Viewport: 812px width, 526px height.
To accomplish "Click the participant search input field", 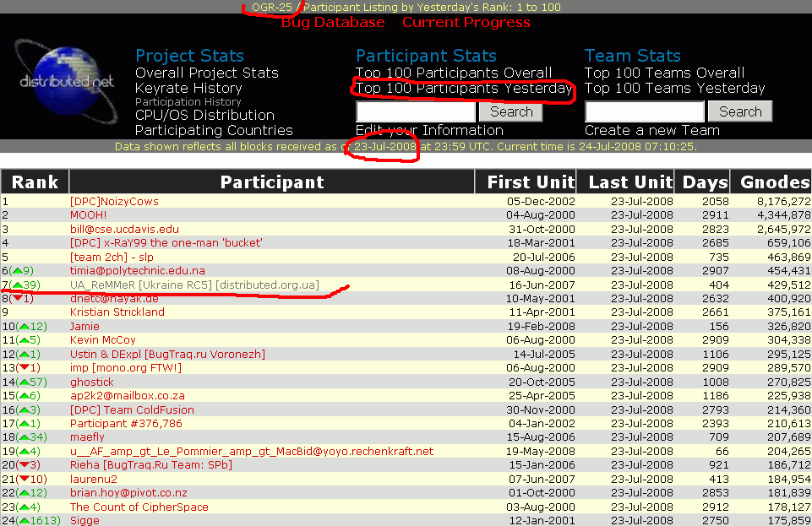I will tap(416, 111).
